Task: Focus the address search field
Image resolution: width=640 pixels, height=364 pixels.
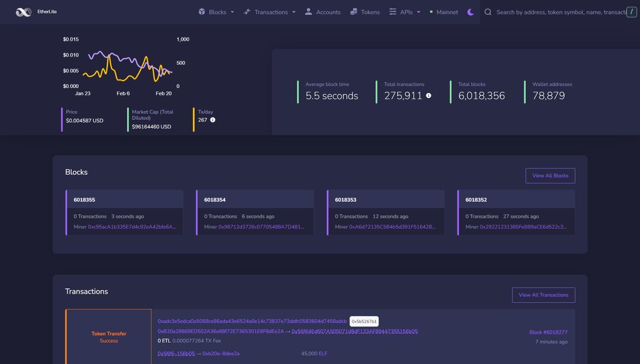Action: [561, 12]
